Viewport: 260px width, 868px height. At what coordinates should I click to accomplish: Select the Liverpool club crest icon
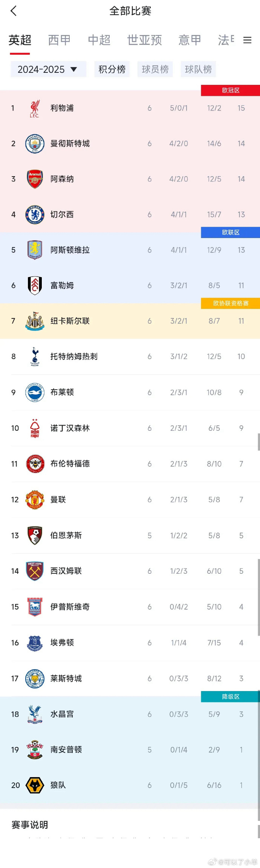pos(35,108)
